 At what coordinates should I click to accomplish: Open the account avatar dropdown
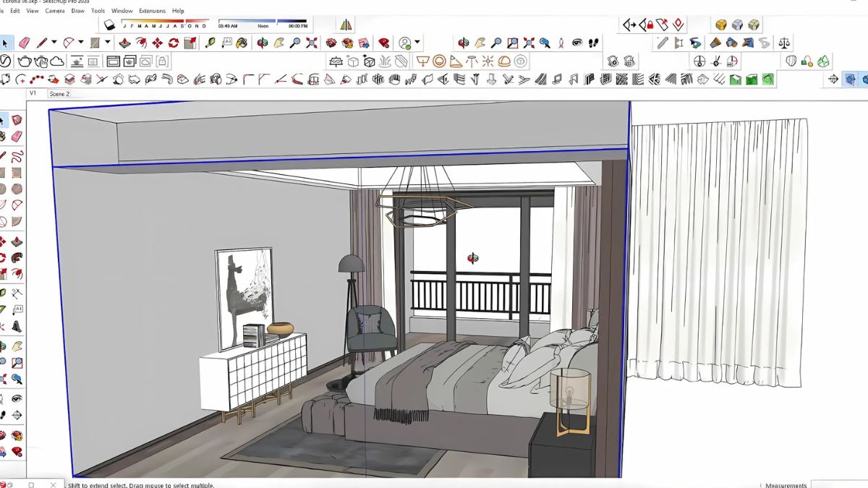click(x=417, y=41)
